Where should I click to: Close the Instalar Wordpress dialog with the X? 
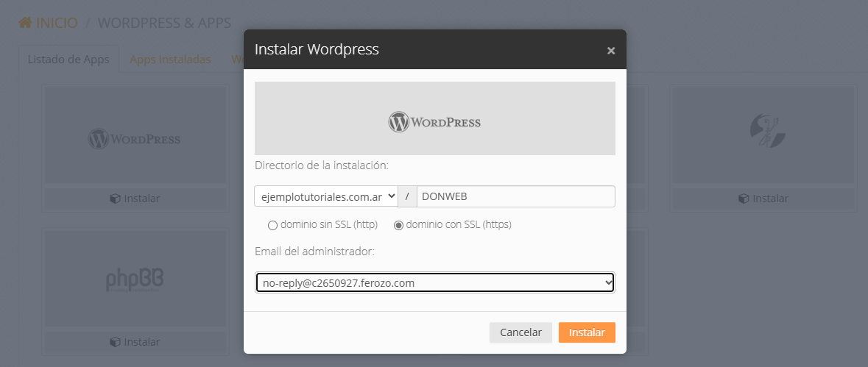click(x=610, y=51)
